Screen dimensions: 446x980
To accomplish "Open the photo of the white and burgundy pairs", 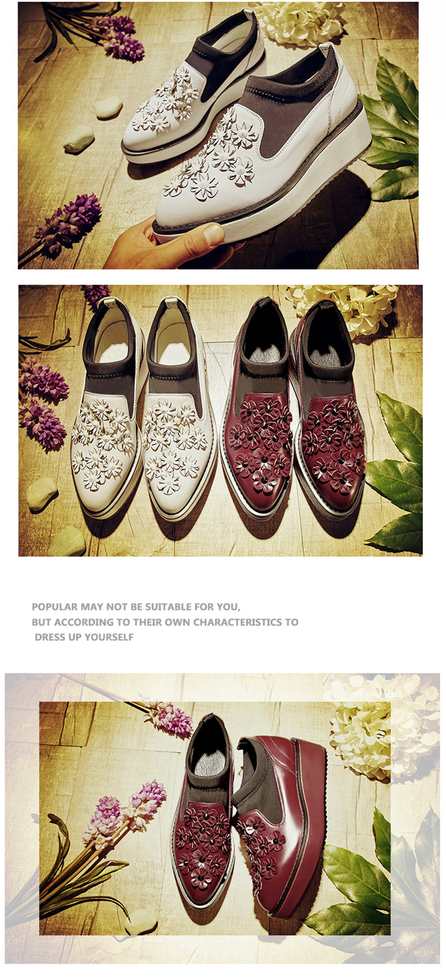I will click(x=220, y=421).
